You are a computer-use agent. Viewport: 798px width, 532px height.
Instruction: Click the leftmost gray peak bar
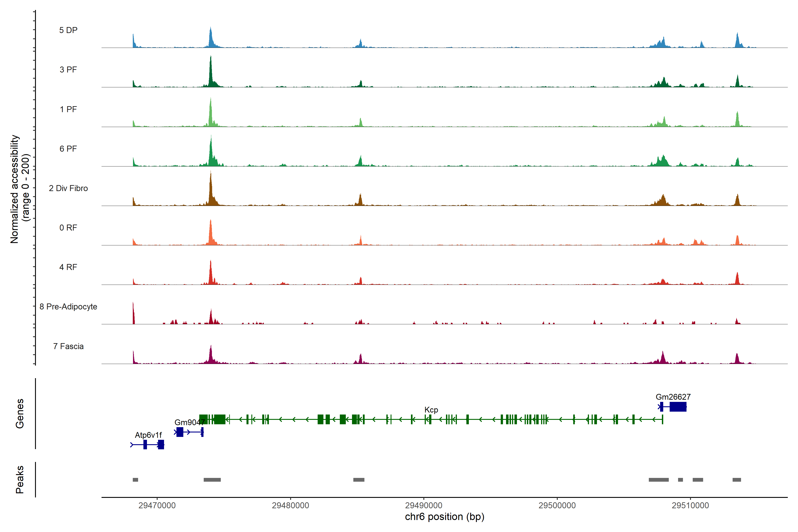tap(135, 480)
